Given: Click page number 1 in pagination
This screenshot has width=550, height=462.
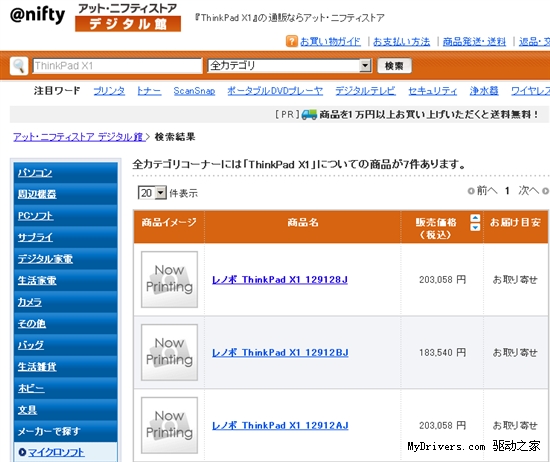Looking at the screenshot, I should 507,191.
